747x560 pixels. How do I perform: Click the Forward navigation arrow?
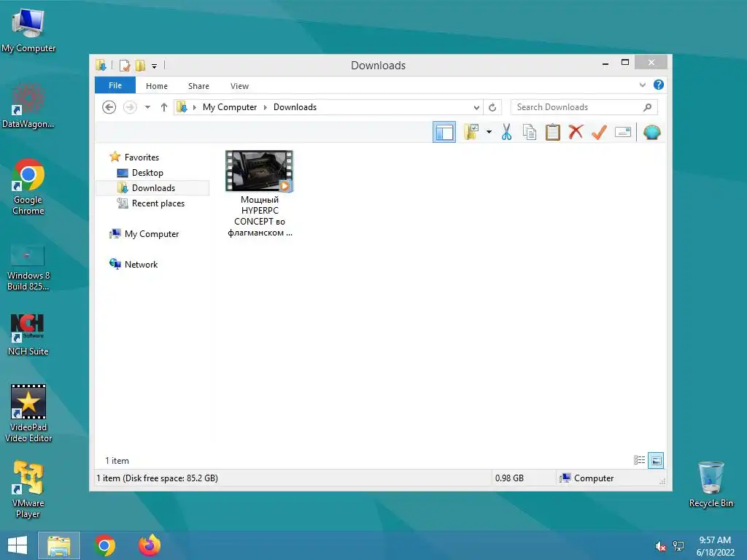[130, 107]
